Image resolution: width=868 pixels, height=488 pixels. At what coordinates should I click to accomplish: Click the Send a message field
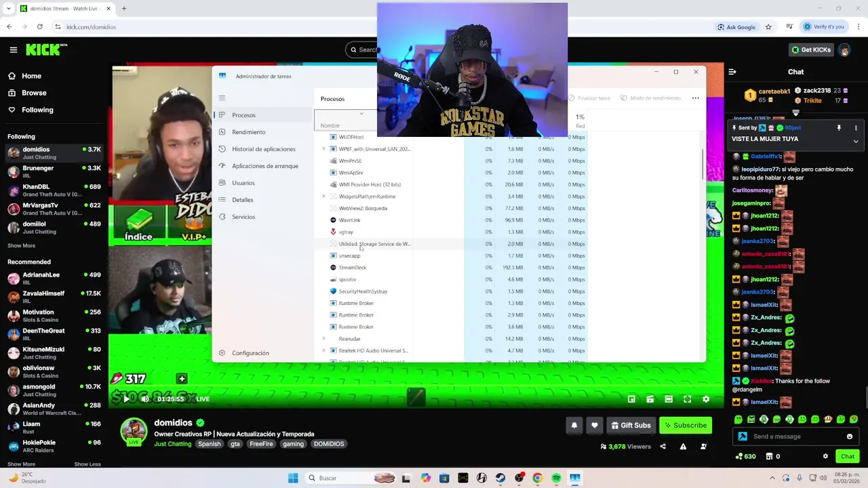[x=796, y=436]
